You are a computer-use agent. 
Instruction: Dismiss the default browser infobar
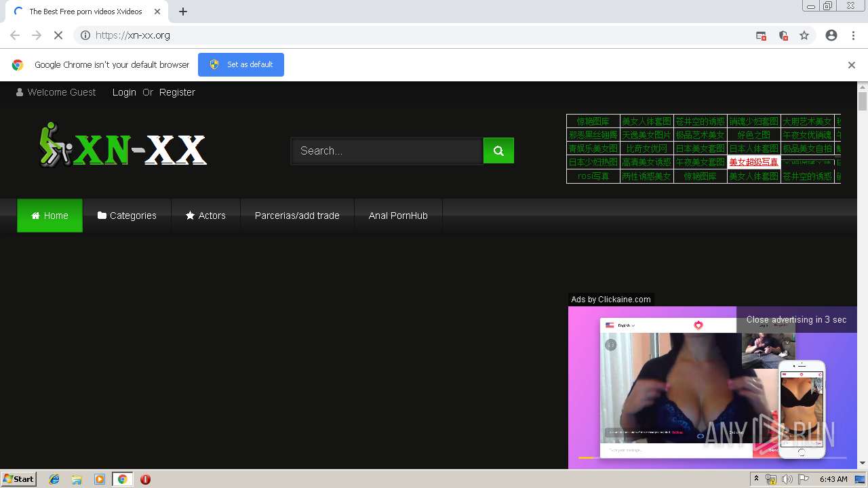[851, 65]
